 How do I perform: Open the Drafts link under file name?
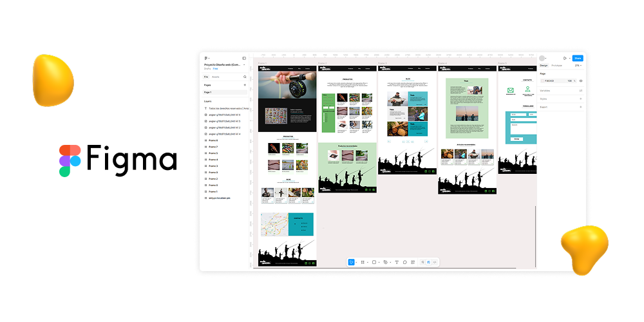(x=207, y=69)
